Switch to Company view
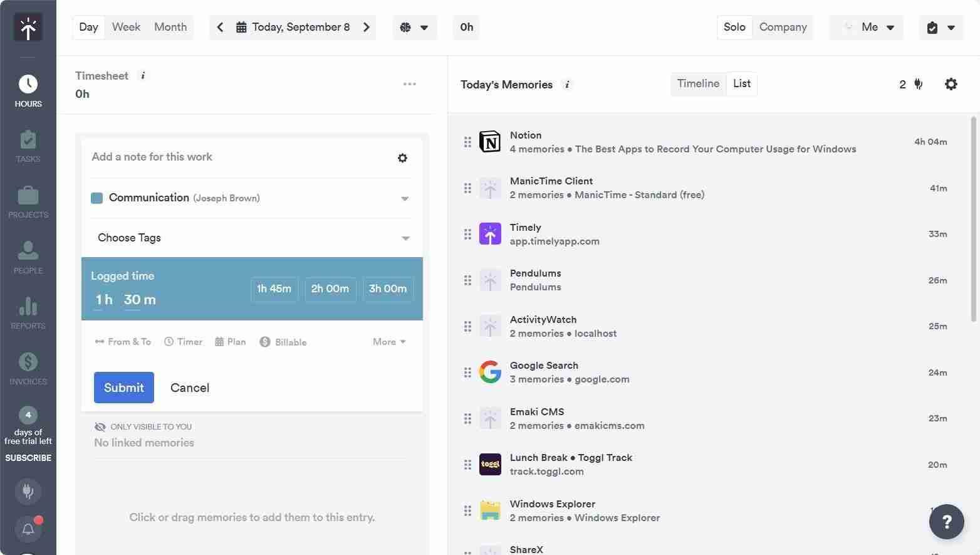 click(x=783, y=27)
